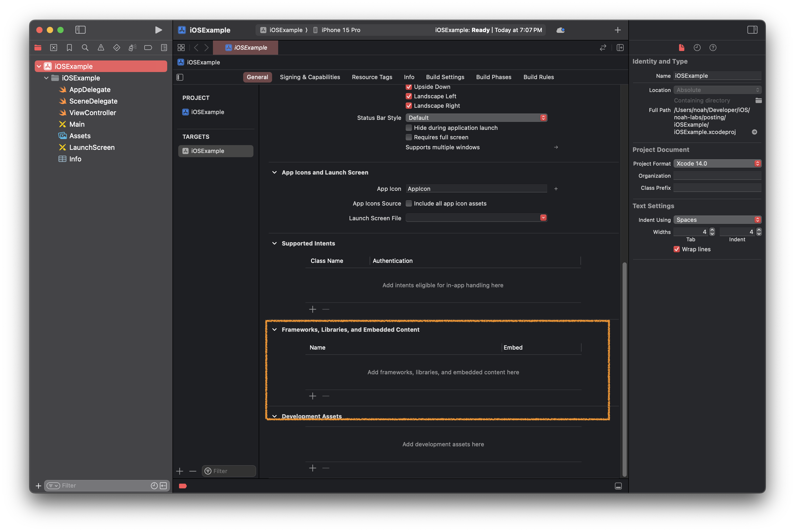
Task: Click the App Icon text field
Action: point(476,189)
